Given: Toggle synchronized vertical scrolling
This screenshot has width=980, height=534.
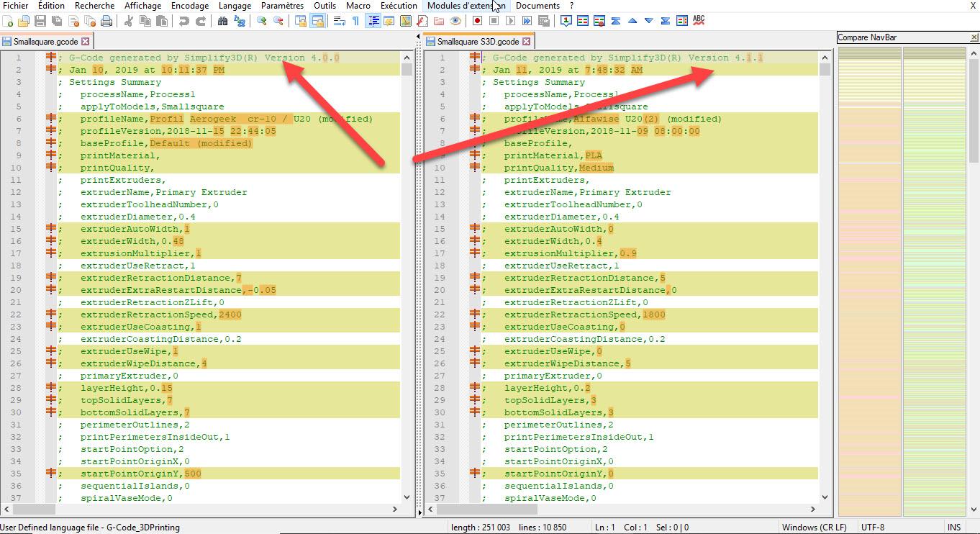Looking at the screenshot, I should click(x=301, y=22).
